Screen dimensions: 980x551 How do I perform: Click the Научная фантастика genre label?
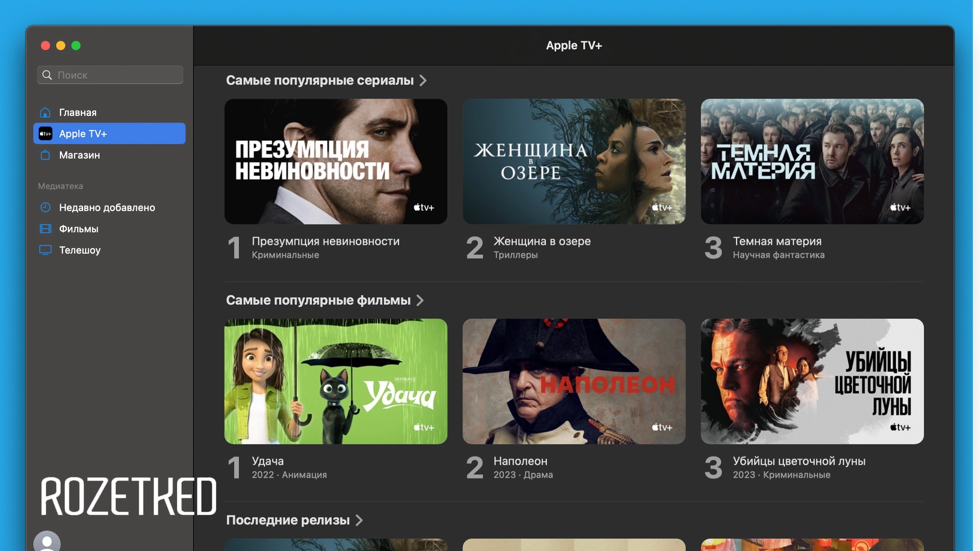(x=779, y=255)
